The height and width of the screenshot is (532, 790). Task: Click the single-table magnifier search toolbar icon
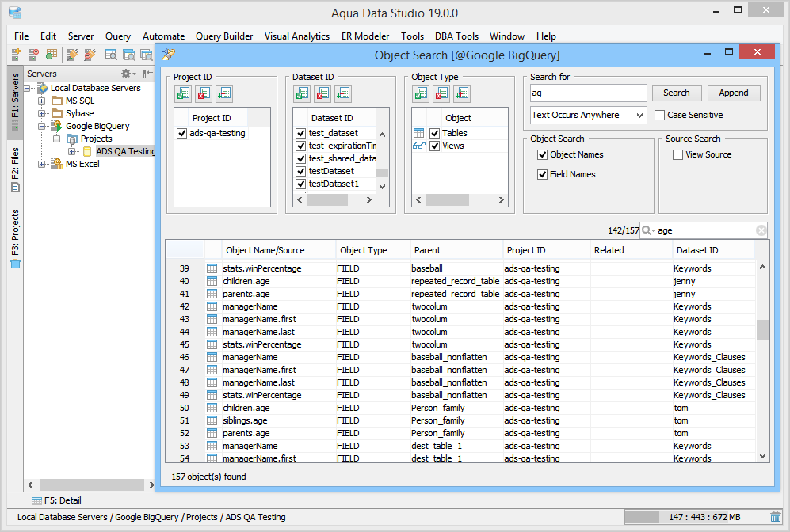[111, 55]
